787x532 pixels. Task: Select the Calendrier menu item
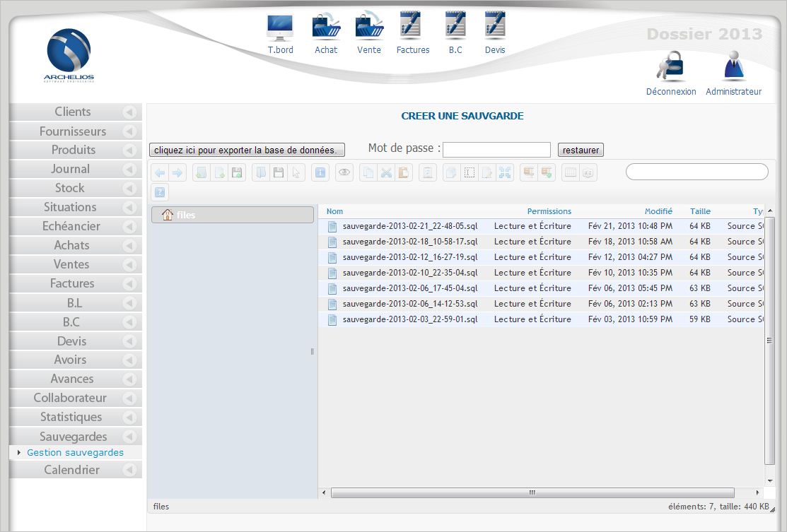coord(71,470)
